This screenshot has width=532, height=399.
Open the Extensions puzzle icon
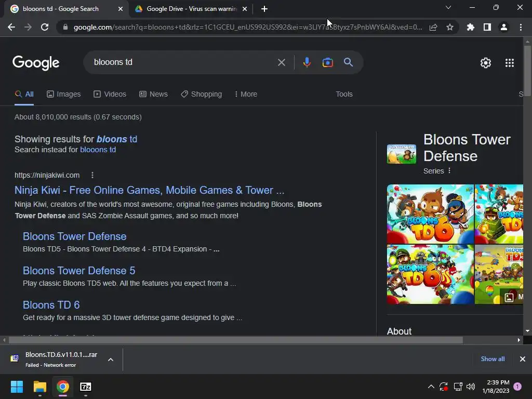click(x=471, y=27)
